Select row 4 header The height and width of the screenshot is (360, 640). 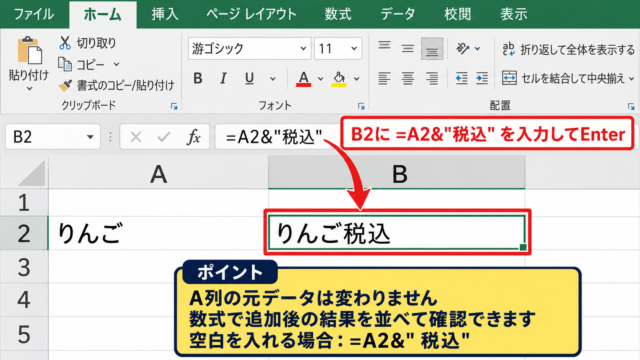(24, 300)
